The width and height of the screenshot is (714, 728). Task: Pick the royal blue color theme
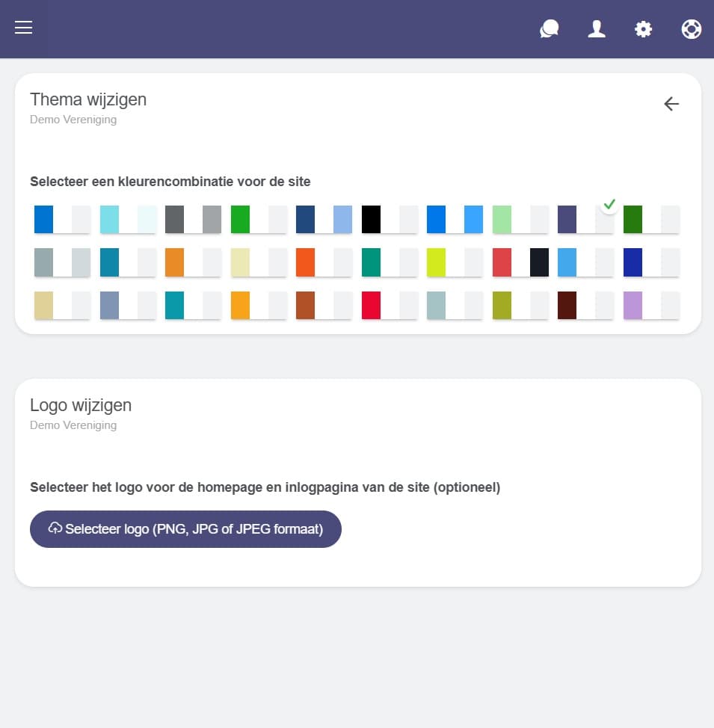[651, 262]
